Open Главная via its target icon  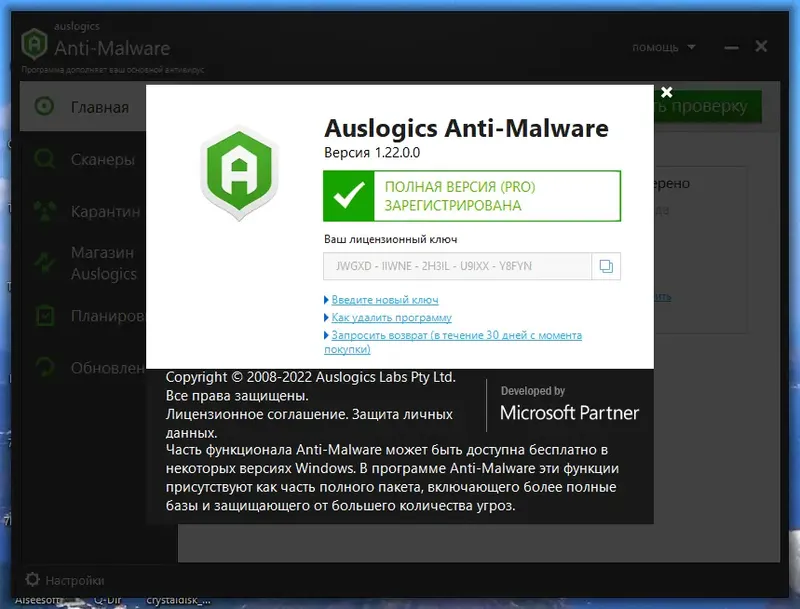click(44, 107)
